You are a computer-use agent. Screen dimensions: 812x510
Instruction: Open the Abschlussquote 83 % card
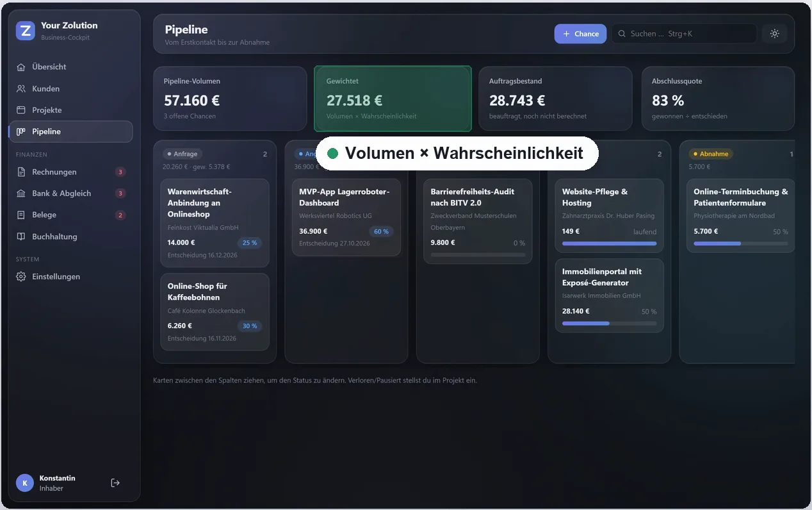click(x=718, y=99)
